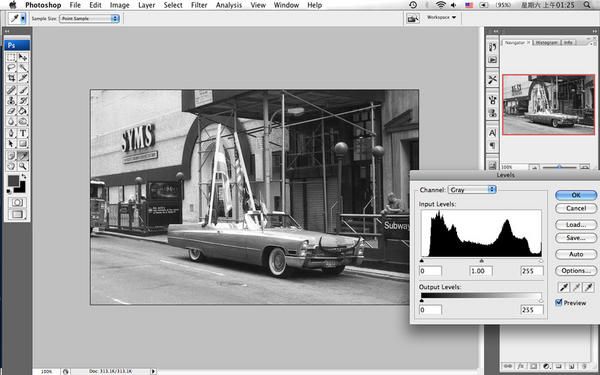
Task: Open Go to Bridge icon in options bar
Action: [x=412, y=18]
